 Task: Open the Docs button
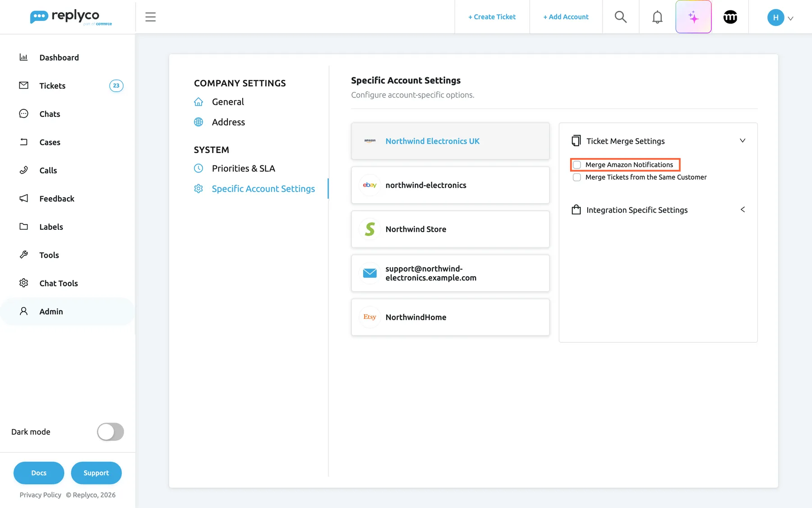pos(39,473)
